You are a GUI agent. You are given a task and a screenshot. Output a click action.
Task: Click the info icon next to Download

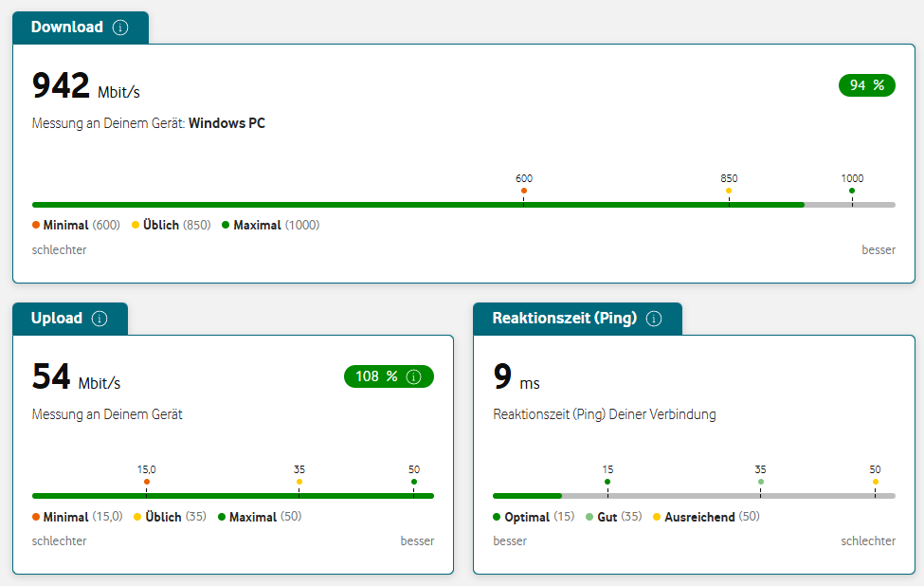(x=120, y=27)
